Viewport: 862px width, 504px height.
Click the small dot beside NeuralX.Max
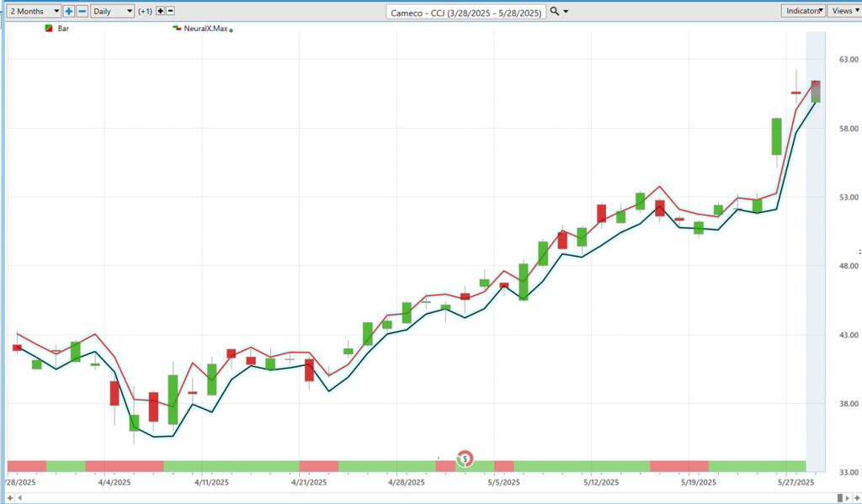231,30
